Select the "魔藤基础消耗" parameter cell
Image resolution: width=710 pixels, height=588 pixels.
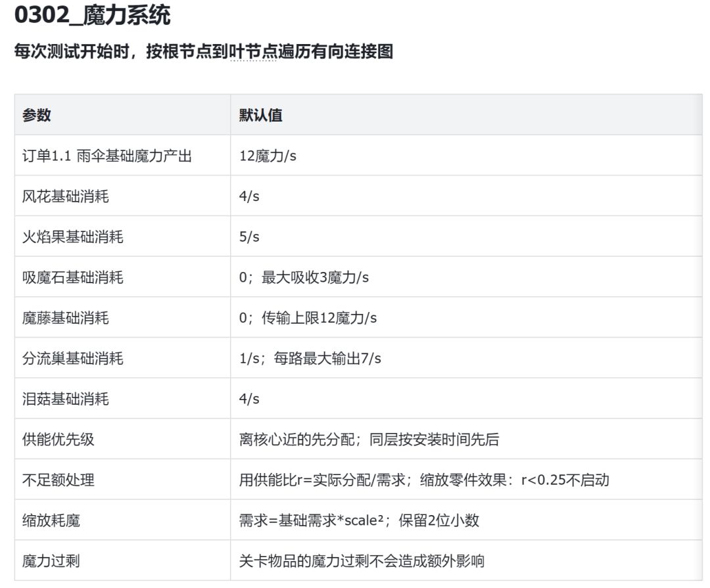click(x=122, y=318)
